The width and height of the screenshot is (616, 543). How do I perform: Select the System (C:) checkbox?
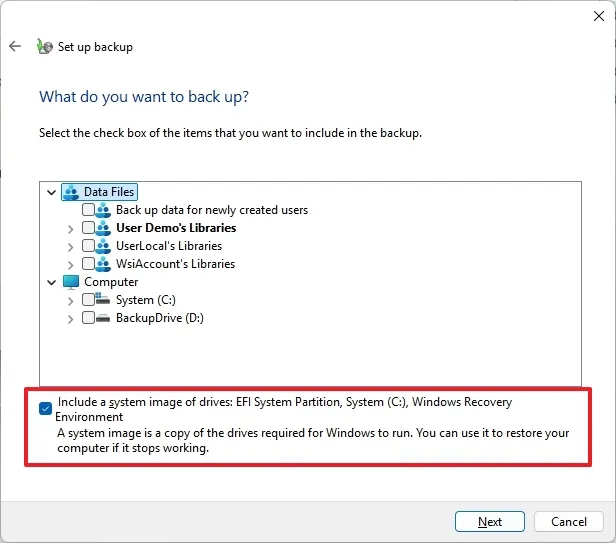pos(88,300)
